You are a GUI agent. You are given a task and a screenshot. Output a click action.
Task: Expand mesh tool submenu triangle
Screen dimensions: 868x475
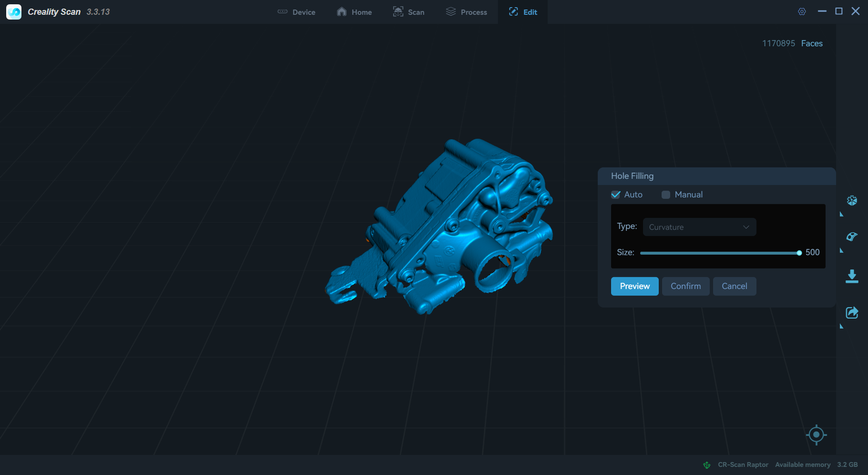coord(841,215)
